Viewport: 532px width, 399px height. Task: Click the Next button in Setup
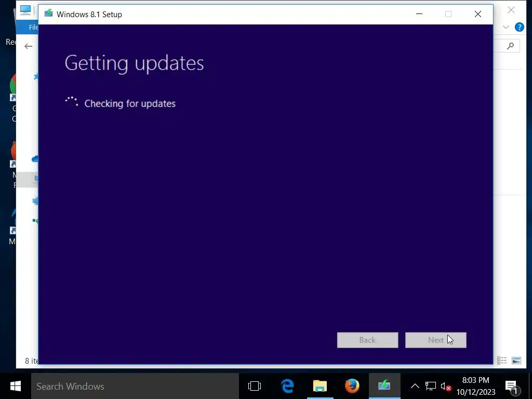tap(436, 340)
